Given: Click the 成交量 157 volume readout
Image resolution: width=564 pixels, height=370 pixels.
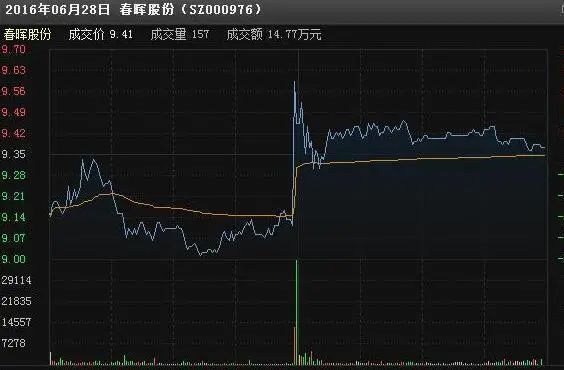Looking at the screenshot, I should pos(180,35).
